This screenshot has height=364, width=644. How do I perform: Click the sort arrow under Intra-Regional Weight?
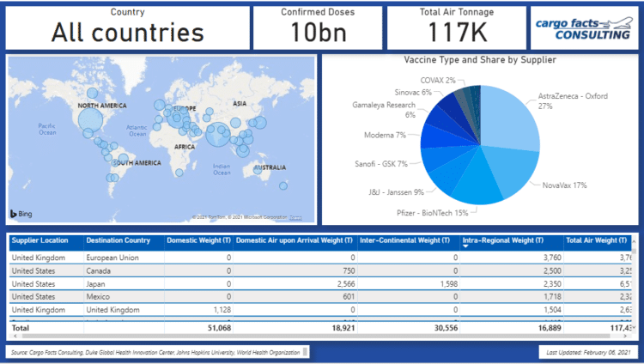(465, 246)
